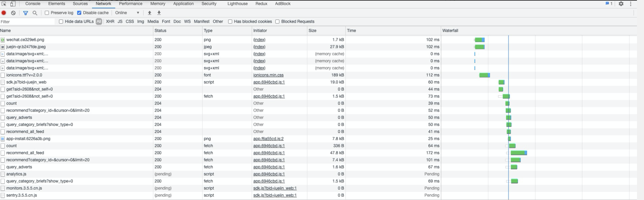
Task: Filter requests by Doc type
Action: (x=177, y=21)
